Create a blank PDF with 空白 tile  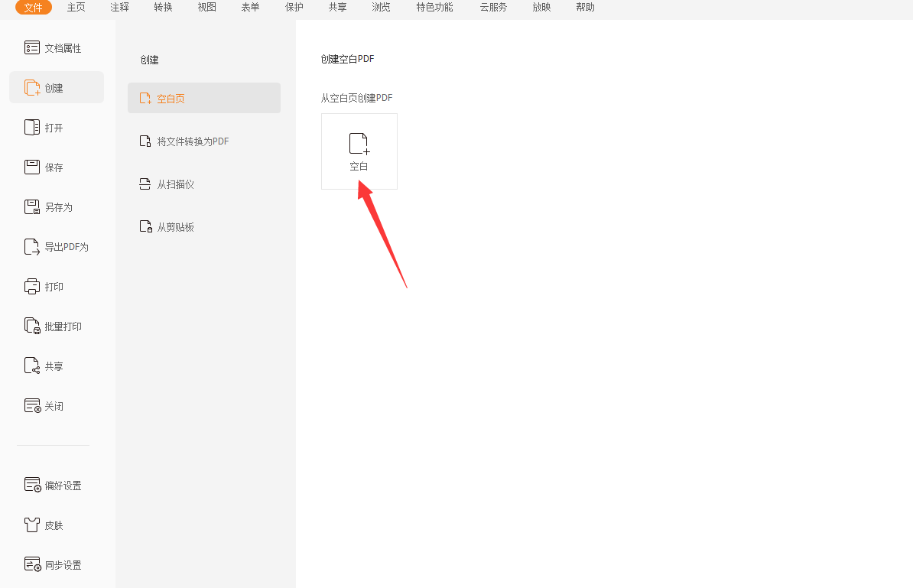[x=359, y=151]
